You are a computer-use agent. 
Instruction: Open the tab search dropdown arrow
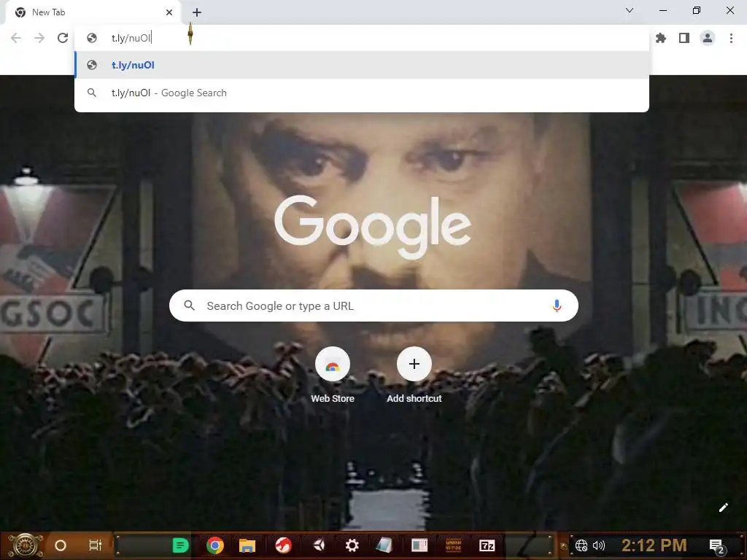[x=630, y=10]
